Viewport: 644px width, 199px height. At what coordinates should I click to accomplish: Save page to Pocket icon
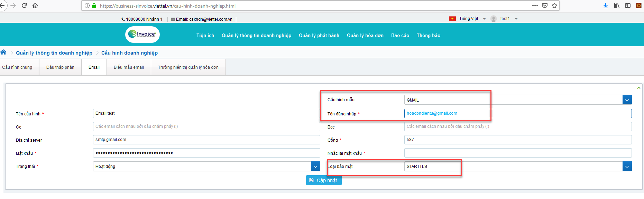pos(545,6)
